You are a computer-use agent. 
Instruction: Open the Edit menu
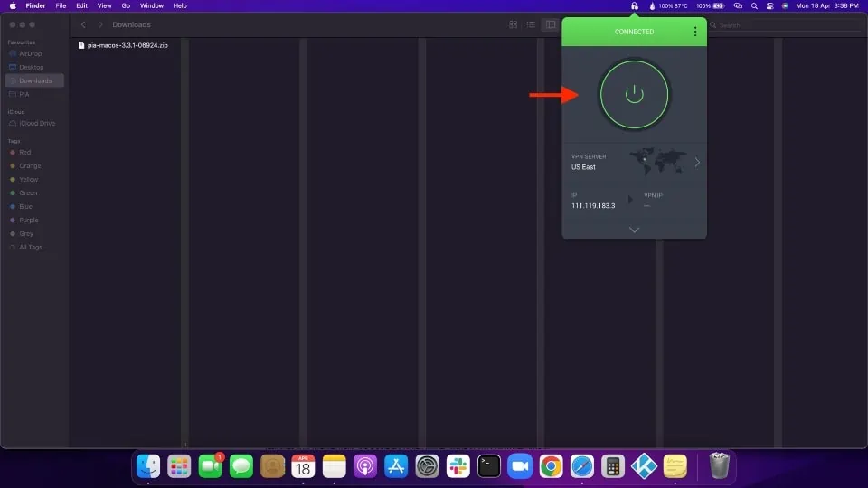pos(82,6)
